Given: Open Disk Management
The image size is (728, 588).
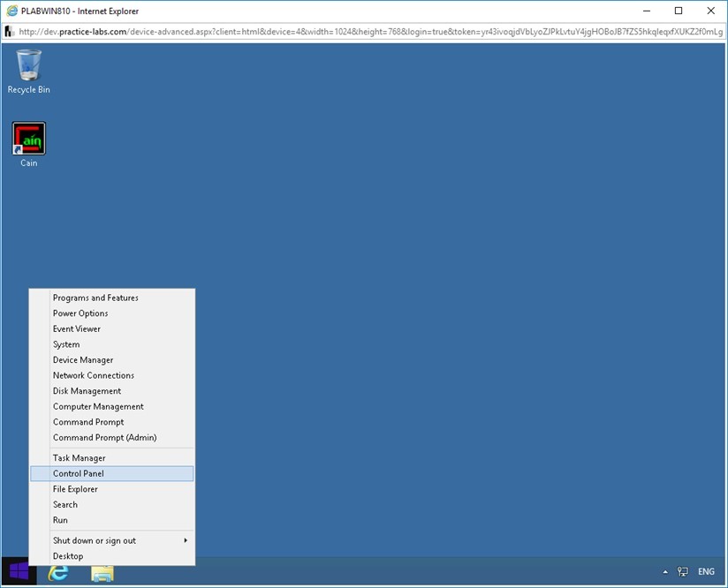Looking at the screenshot, I should click(x=87, y=390).
